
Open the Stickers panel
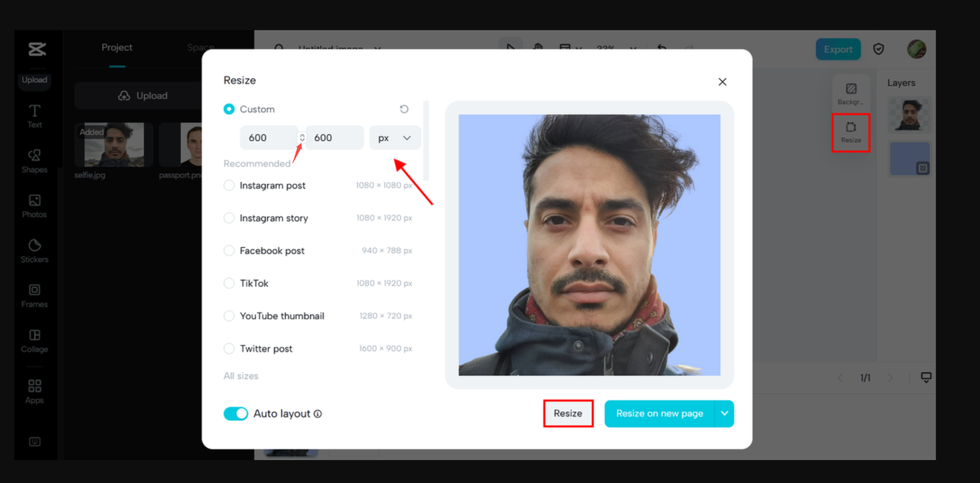coord(34,251)
